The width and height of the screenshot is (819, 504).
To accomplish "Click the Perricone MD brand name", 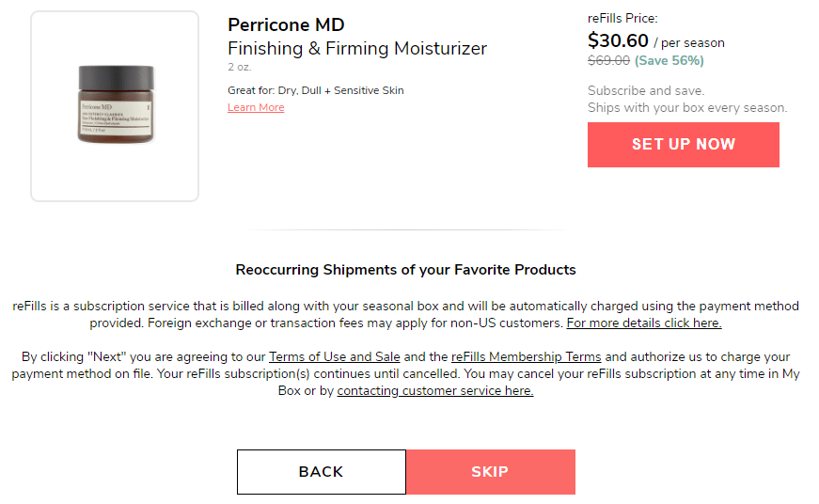I will click(286, 24).
